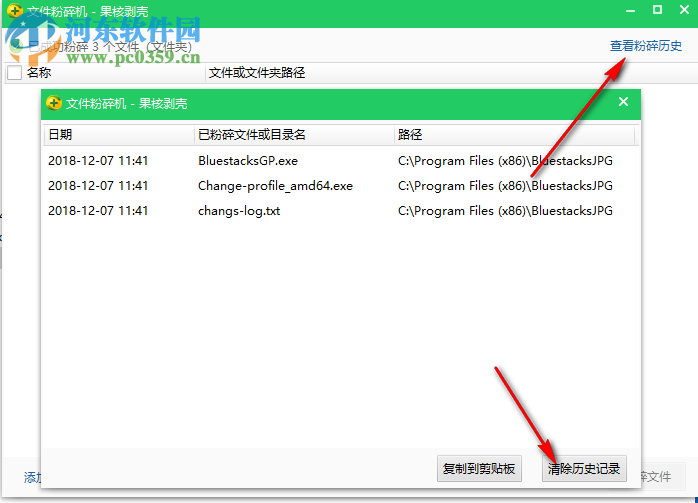This screenshot has width=698, height=503.
Task: Click the date cell of BluestacksGP.exe row
Action: click(98, 161)
